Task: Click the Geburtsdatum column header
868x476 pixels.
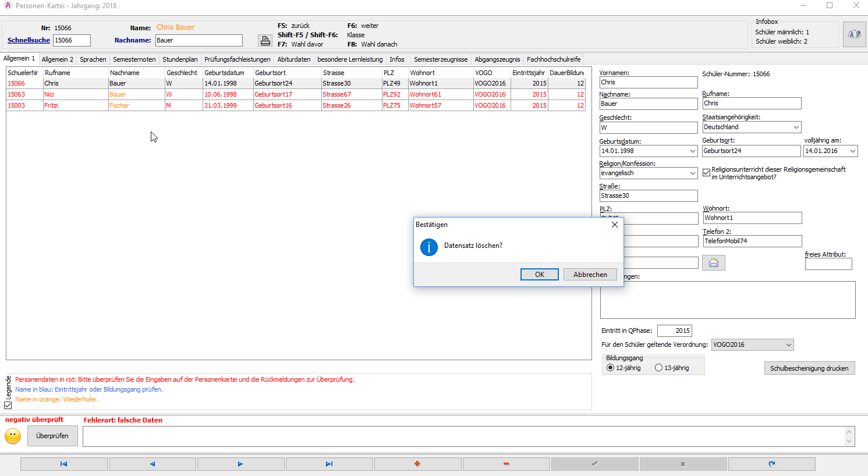Action: point(228,73)
